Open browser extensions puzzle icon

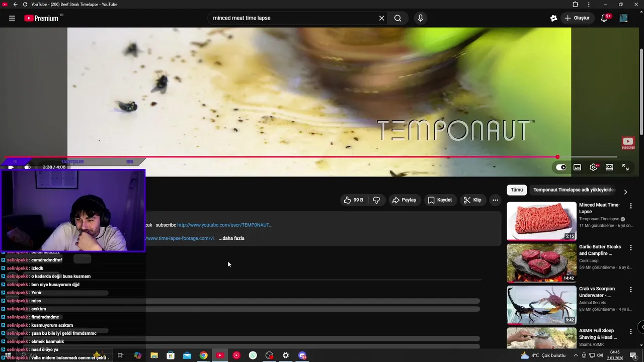click(x=576, y=5)
